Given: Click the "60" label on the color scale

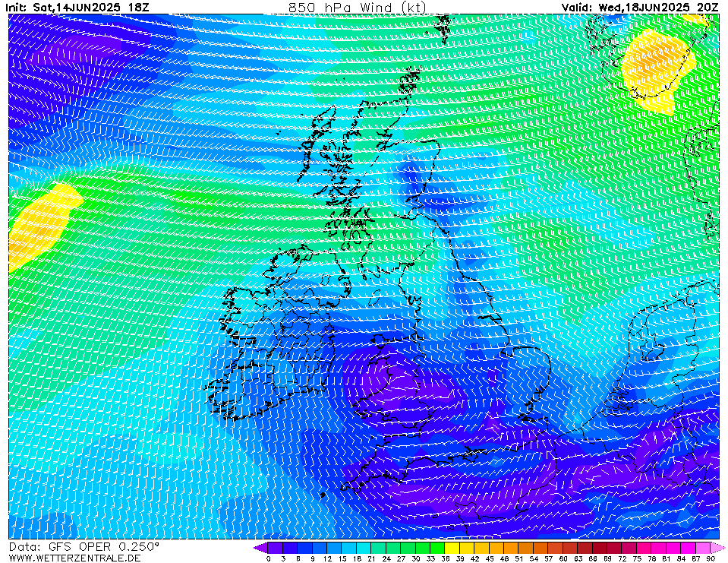Looking at the screenshot, I should (563, 558).
